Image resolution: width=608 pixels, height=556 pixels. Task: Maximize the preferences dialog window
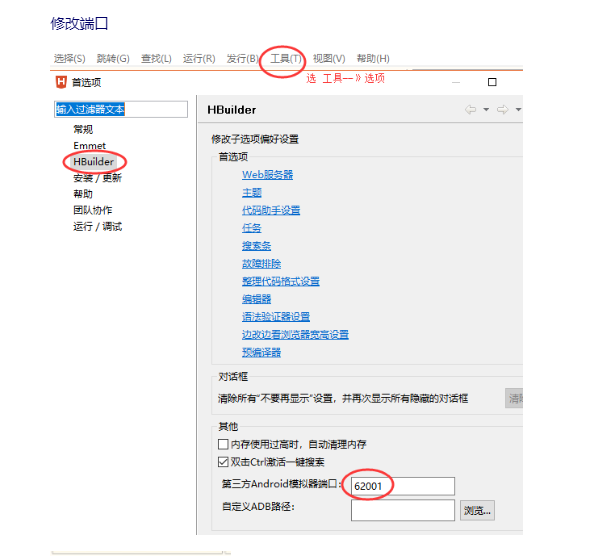pos(492,82)
